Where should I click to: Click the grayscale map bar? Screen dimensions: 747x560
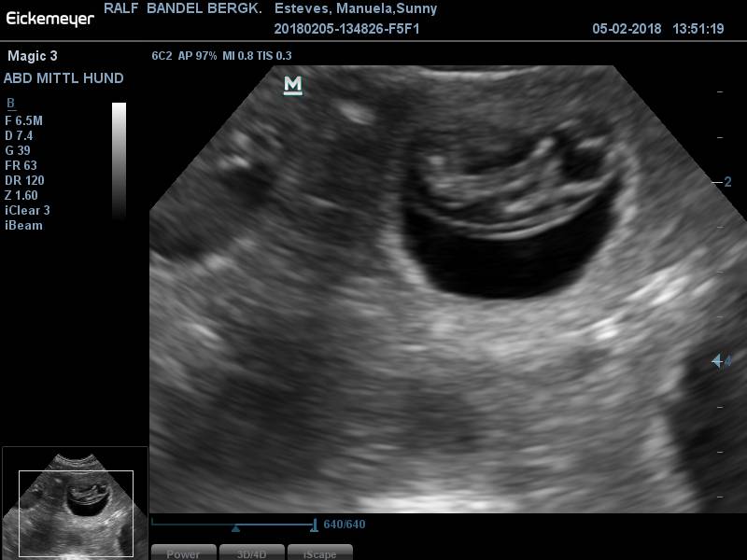119,161
